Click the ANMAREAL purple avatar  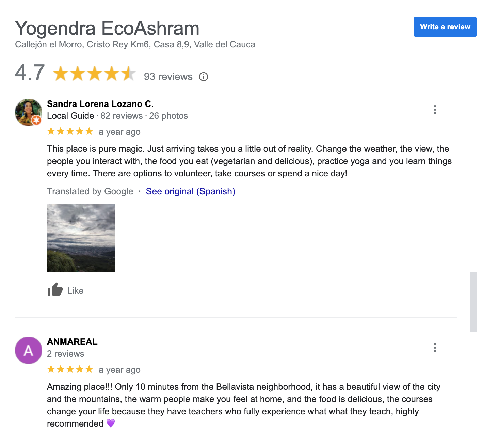coord(28,350)
